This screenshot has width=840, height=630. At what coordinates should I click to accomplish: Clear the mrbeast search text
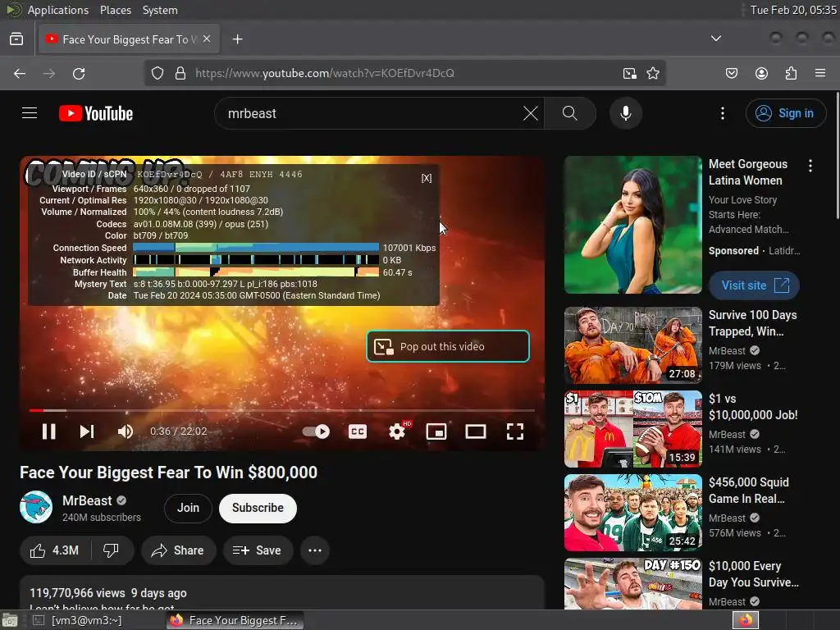coord(531,113)
